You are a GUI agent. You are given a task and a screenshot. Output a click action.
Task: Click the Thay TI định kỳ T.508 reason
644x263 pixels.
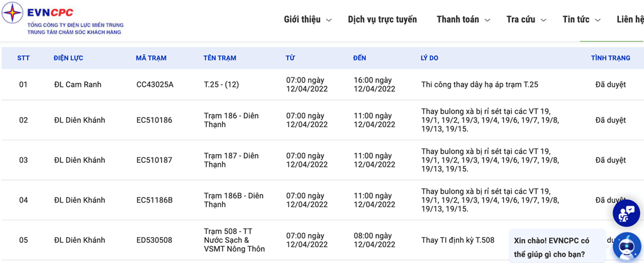[457, 240]
